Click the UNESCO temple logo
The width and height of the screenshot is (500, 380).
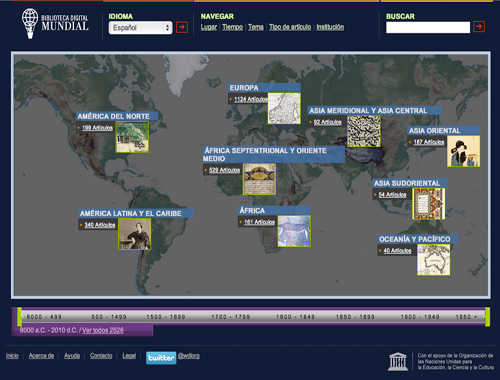[398, 362]
